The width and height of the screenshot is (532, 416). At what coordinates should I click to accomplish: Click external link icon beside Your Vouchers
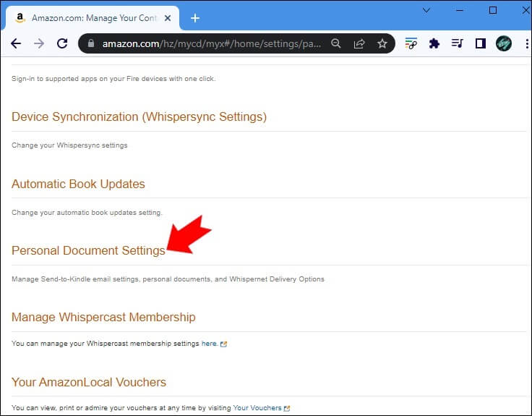click(x=287, y=408)
